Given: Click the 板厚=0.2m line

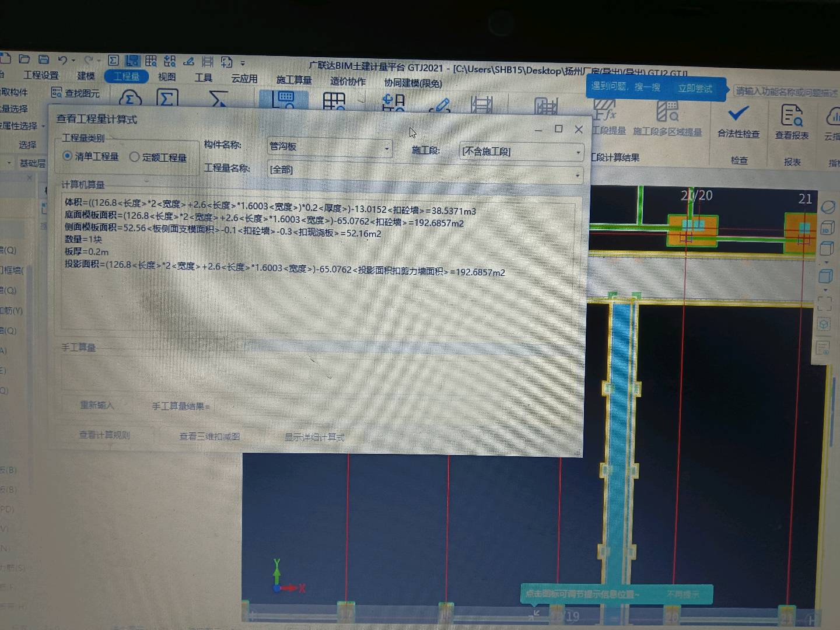Looking at the screenshot, I should click(x=86, y=251).
